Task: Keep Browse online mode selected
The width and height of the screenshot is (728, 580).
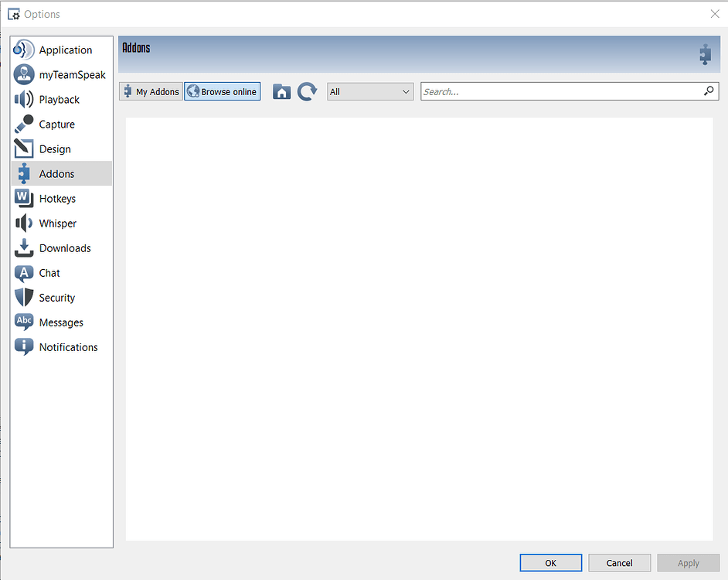Action: tap(222, 91)
